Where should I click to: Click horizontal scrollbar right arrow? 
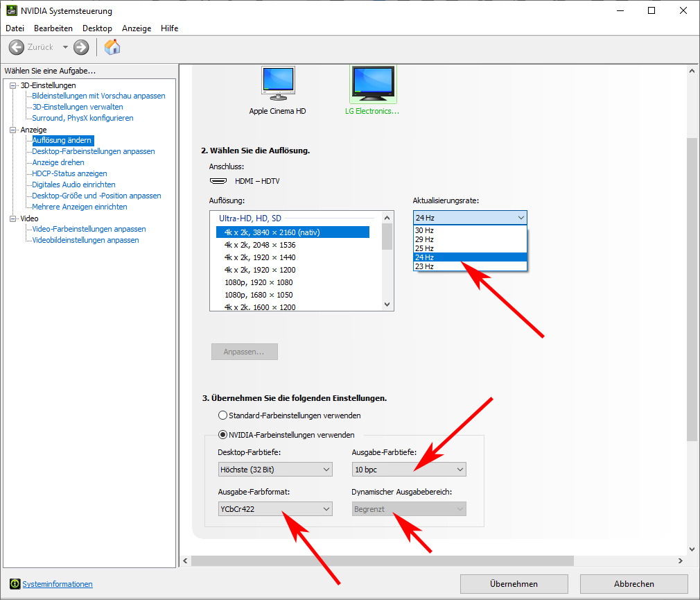pyautogui.click(x=681, y=560)
